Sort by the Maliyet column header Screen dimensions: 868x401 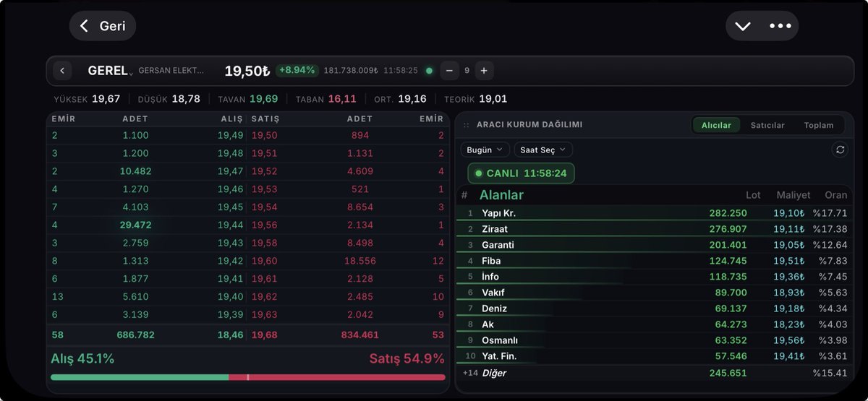point(793,195)
